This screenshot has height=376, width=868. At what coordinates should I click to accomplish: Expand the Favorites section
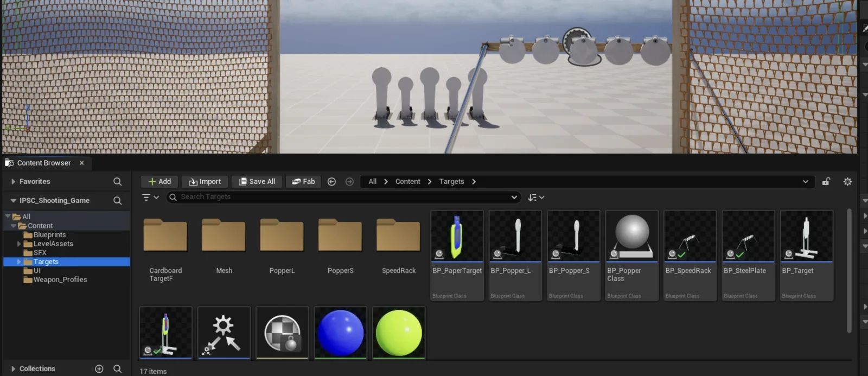pos(13,182)
